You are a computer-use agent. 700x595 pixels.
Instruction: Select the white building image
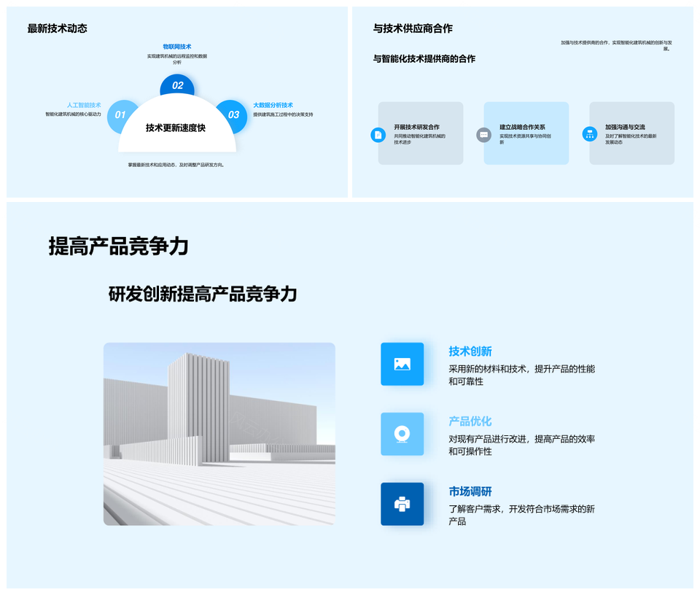[219, 434]
